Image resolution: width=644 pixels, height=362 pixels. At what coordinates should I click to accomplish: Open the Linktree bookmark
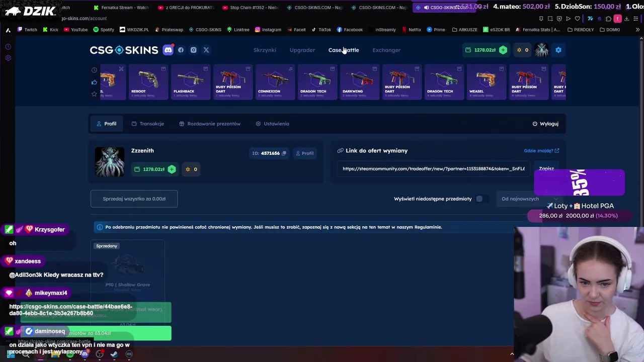pos(238,30)
